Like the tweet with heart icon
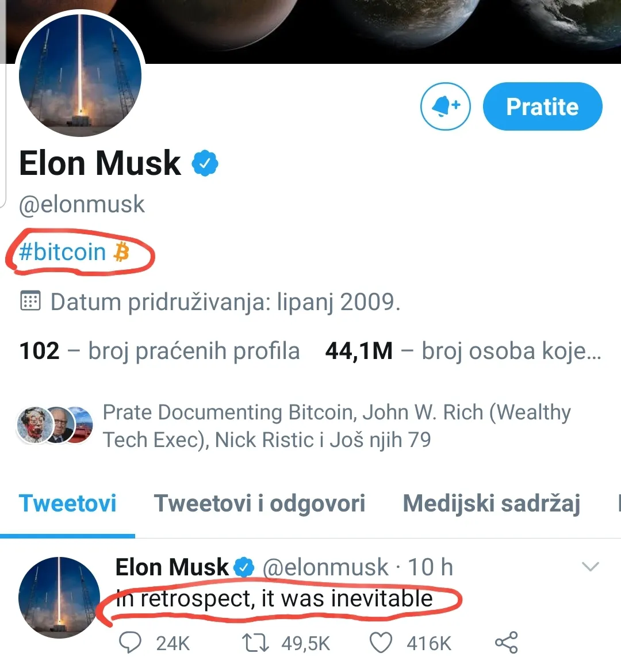621x672 pixels. pos(380,643)
